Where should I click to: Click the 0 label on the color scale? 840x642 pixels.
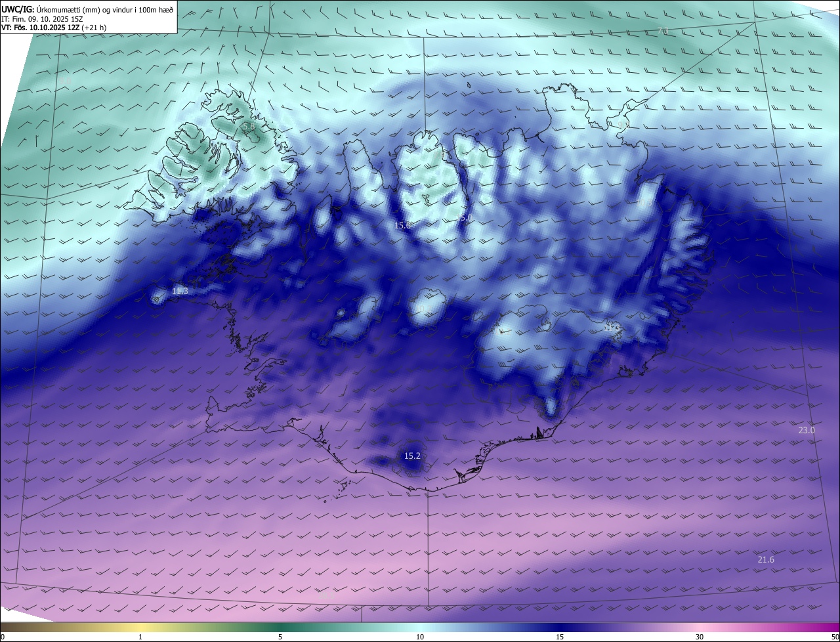point(2,637)
